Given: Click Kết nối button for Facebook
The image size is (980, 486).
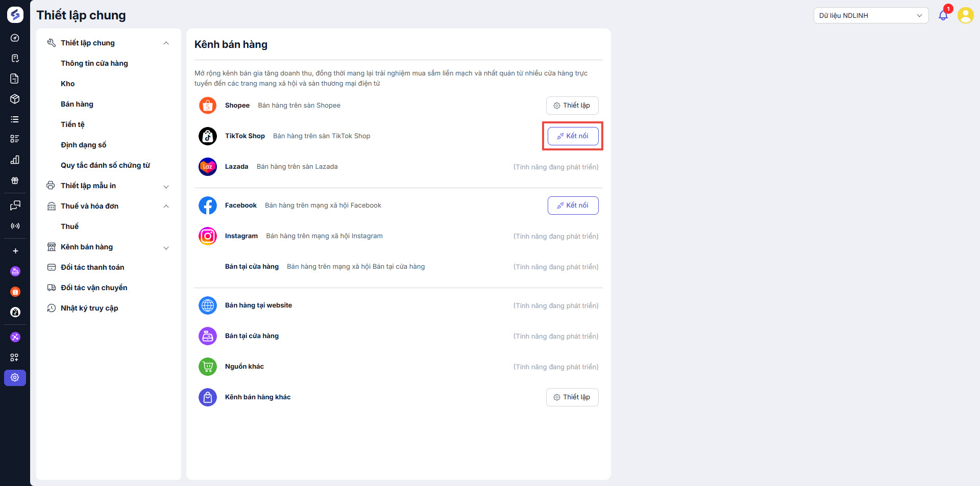Looking at the screenshot, I should (573, 206).
